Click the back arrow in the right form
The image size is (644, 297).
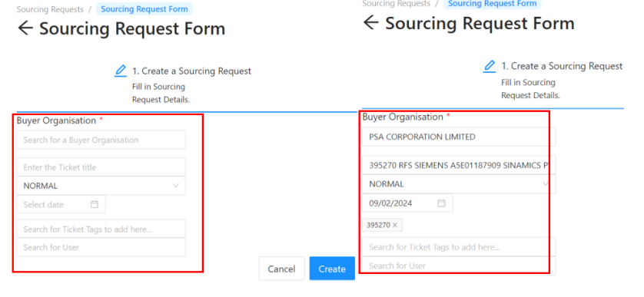pos(371,22)
